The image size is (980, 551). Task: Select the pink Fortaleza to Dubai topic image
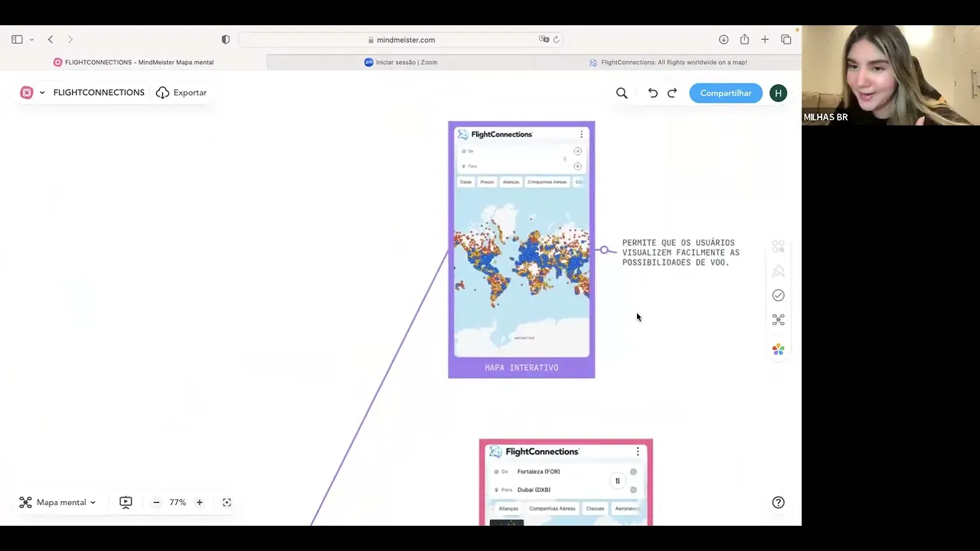[566, 484]
